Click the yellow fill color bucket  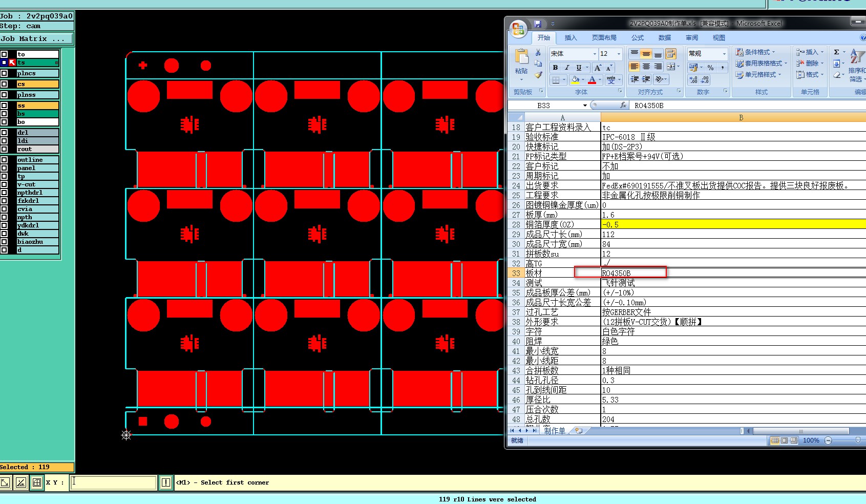[575, 80]
